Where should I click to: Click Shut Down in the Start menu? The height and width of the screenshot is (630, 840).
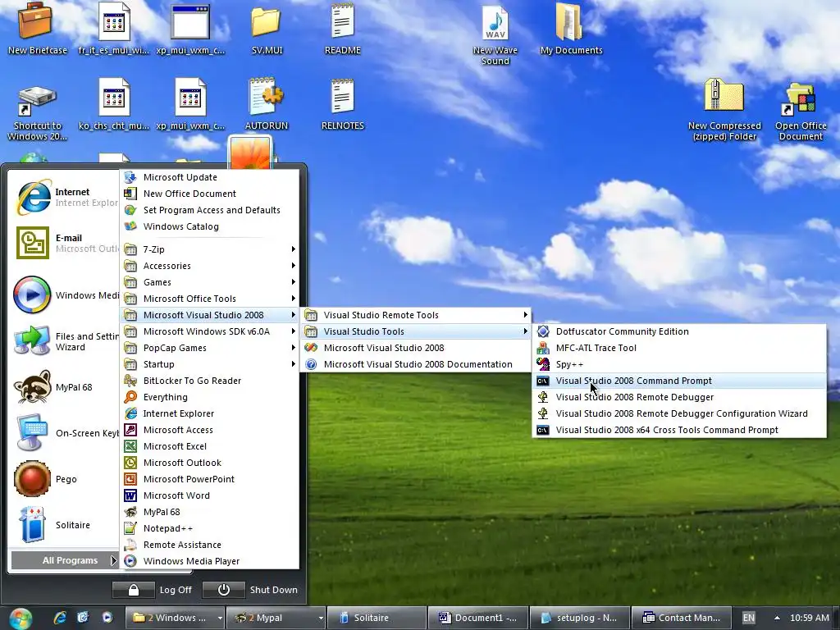pyautogui.click(x=273, y=590)
